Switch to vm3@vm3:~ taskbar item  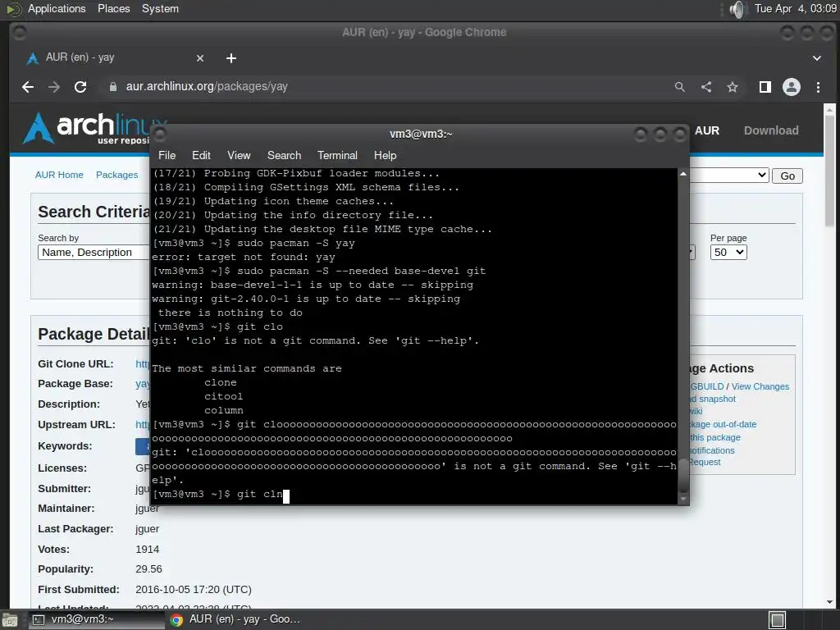tap(95, 620)
